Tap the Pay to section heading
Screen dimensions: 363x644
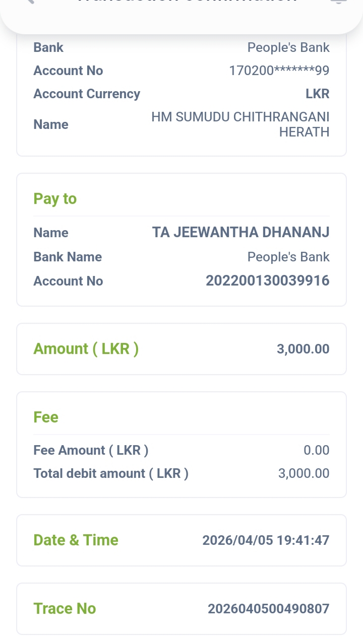pyautogui.click(x=55, y=199)
